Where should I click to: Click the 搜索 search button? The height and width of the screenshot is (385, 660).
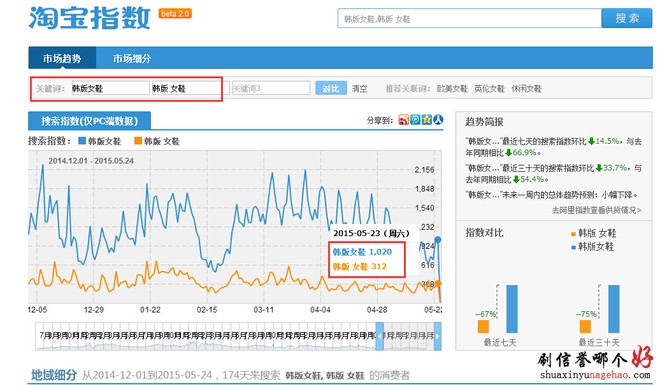[x=627, y=18]
